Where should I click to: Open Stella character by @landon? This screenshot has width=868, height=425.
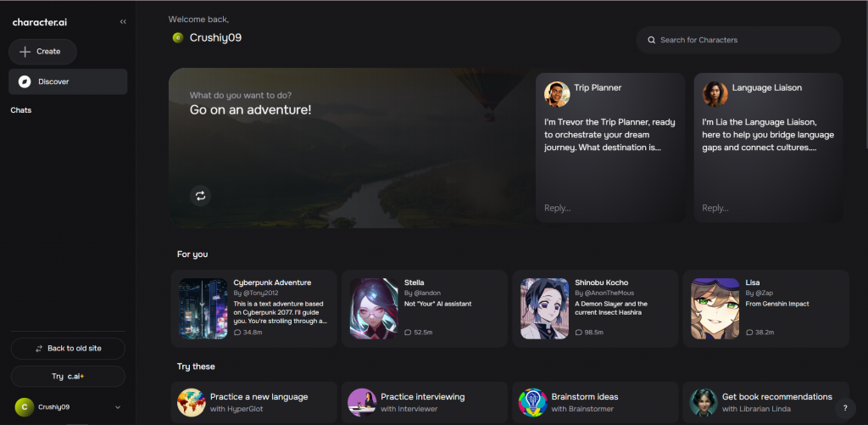(x=424, y=309)
